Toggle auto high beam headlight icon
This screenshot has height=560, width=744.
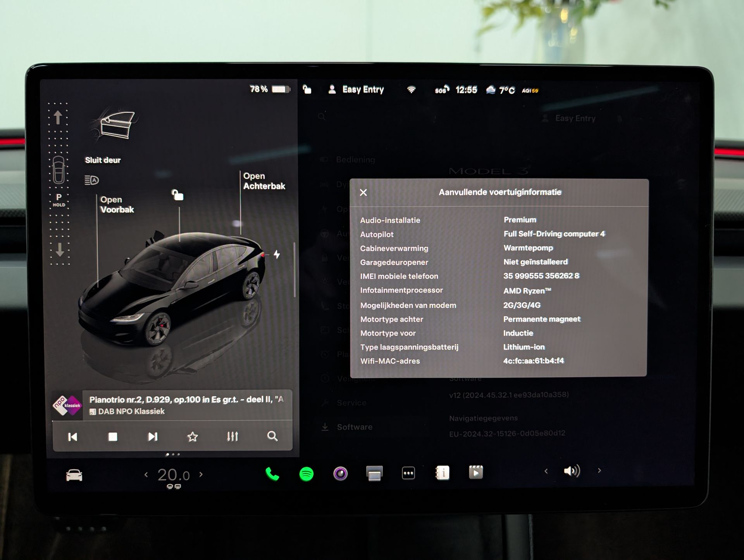point(92,180)
